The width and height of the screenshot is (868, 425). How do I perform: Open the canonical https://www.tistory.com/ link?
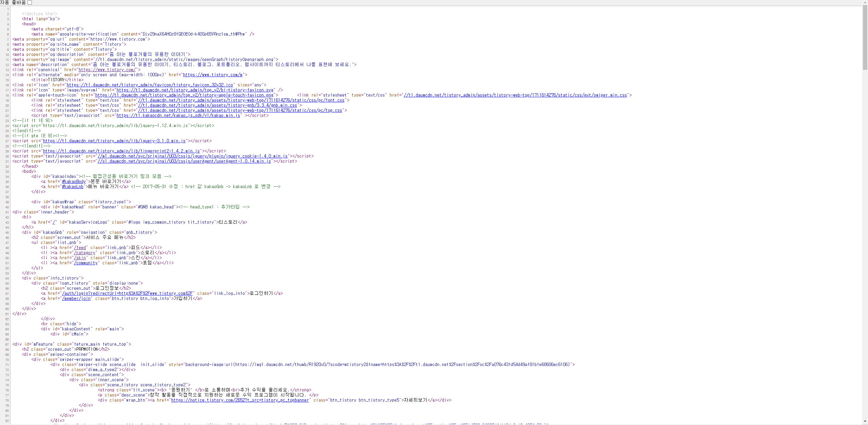pyautogui.click(x=107, y=70)
